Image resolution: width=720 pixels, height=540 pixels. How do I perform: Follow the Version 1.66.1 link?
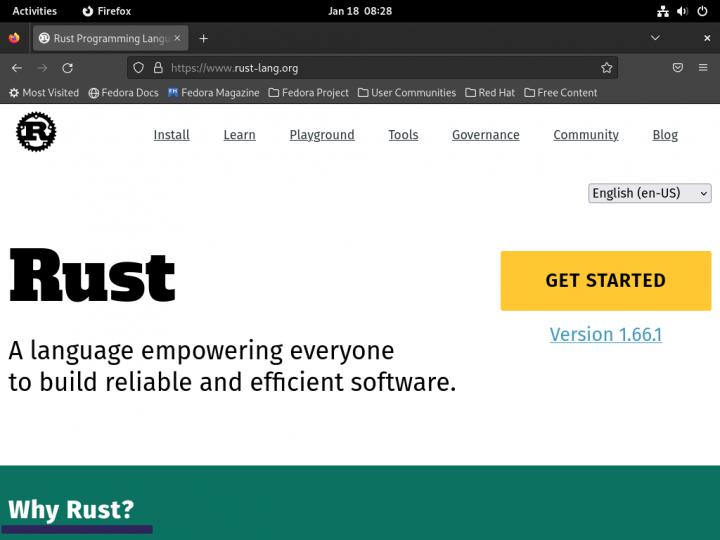point(605,334)
